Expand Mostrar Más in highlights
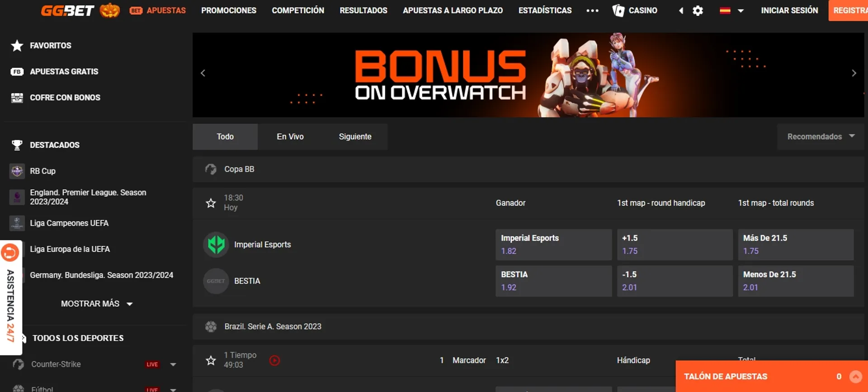Screen dimensions: 868x392 point(97,304)
